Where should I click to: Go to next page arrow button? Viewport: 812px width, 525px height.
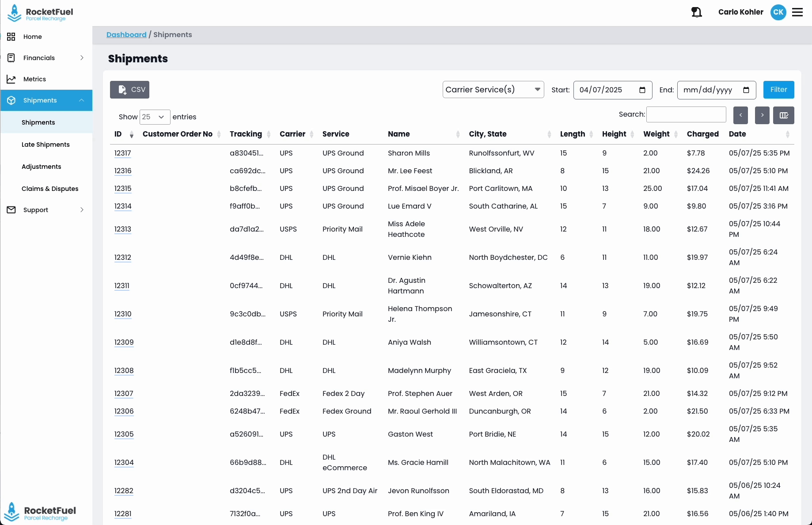762,115
